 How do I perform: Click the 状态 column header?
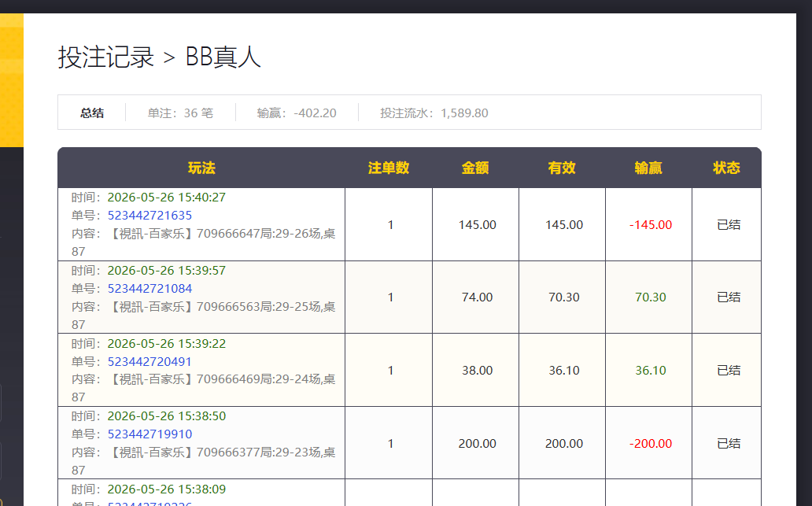click(726, 168)
